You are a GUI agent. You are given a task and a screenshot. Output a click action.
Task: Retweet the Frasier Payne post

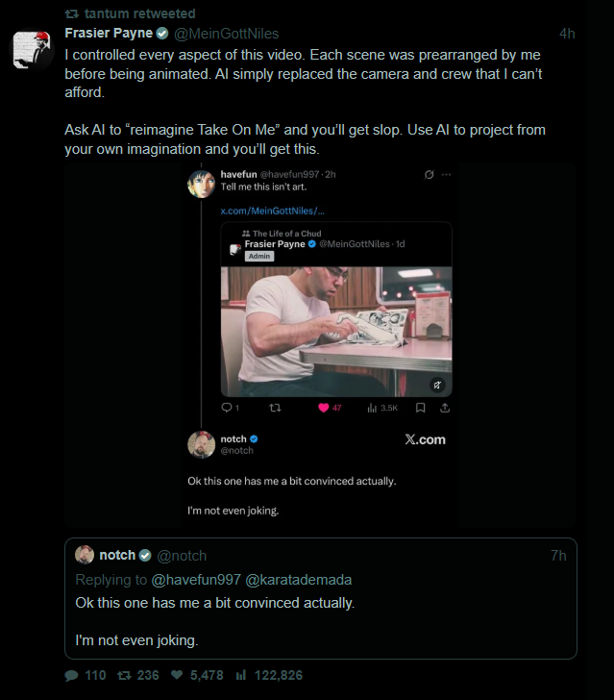pos(124,676)
